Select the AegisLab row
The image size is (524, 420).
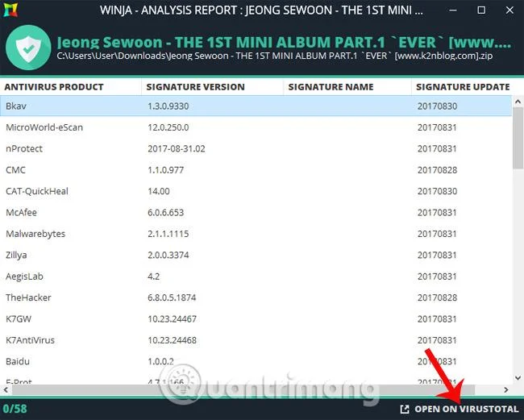tap(256, 277)
